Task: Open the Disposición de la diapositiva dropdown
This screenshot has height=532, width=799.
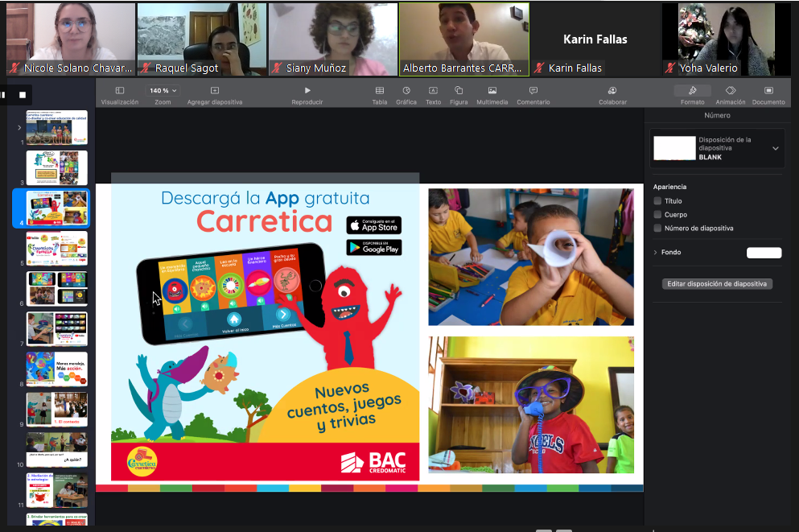Action: 775,148
